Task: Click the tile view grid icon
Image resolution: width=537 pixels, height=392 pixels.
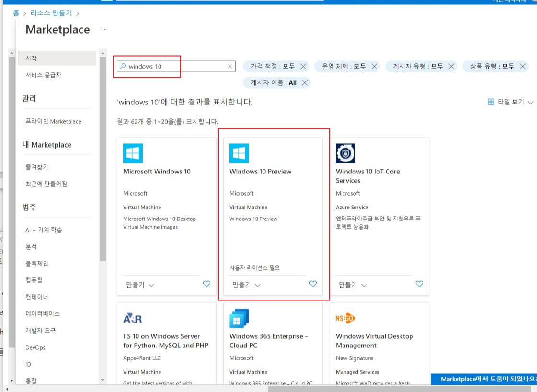Action: [x=491, y=102]
